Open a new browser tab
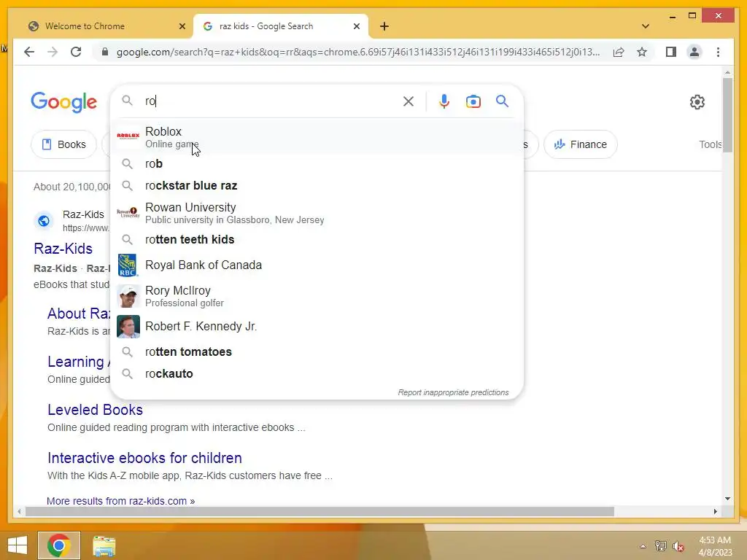 384,26
